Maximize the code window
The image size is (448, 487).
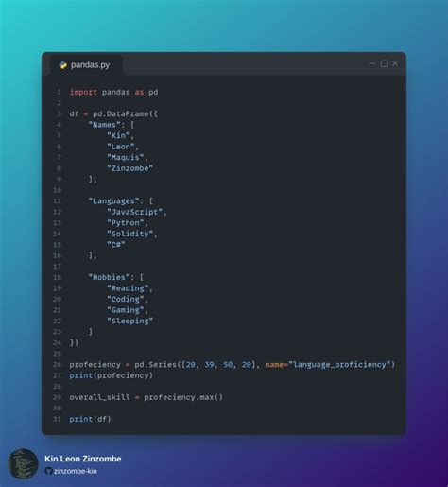coord(384,64)
